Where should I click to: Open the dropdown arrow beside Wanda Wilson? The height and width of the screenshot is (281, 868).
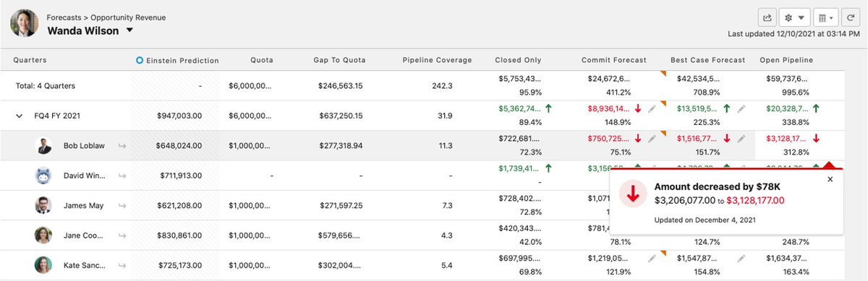click(x=129, y=30)
